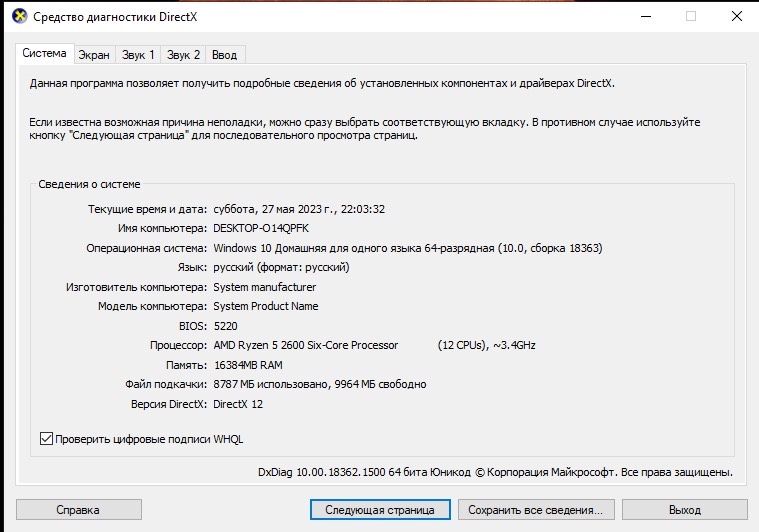Click the Имя компьютера: field label
759x532 pixels.
click(x=162, y=228)
